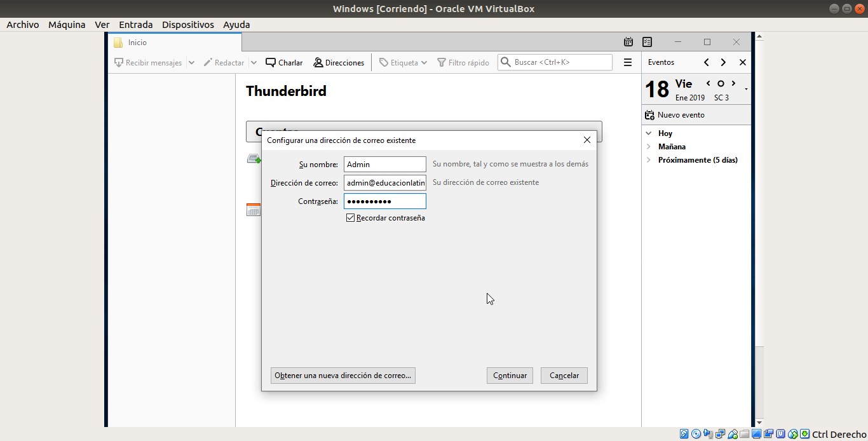Open Etiqueta tag dropdown

click(x=403, y=62)
